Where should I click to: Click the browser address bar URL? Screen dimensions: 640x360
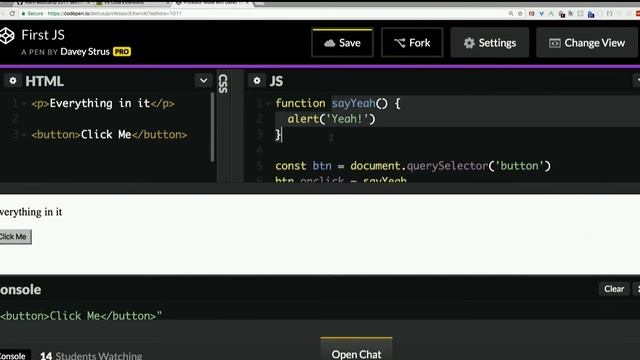click(115, 13)
